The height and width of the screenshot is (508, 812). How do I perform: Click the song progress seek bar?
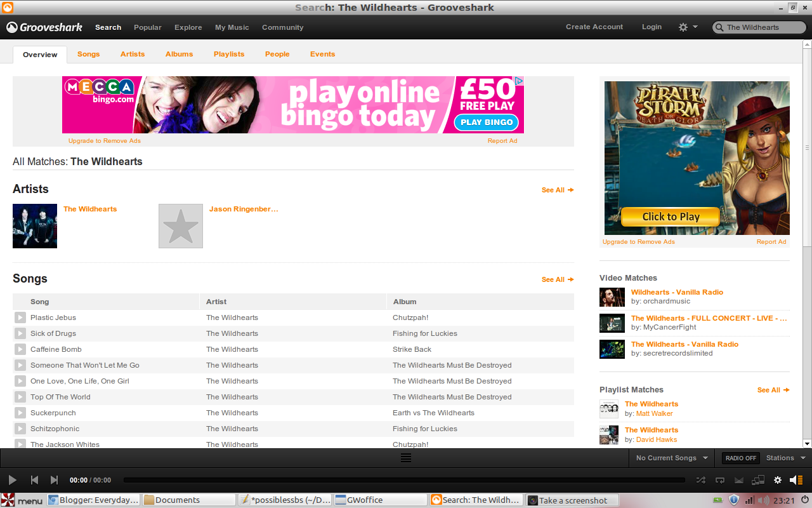[x=404, y=481]
